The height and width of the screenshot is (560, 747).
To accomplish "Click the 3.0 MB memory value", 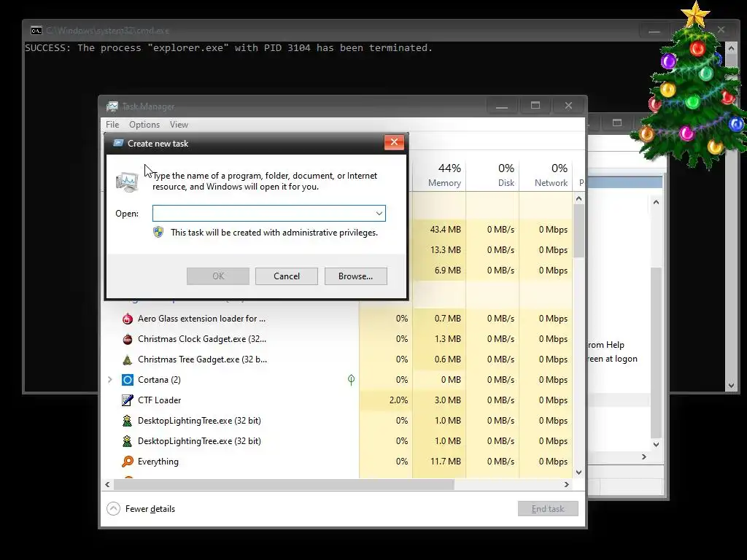I will coord(447,400).
